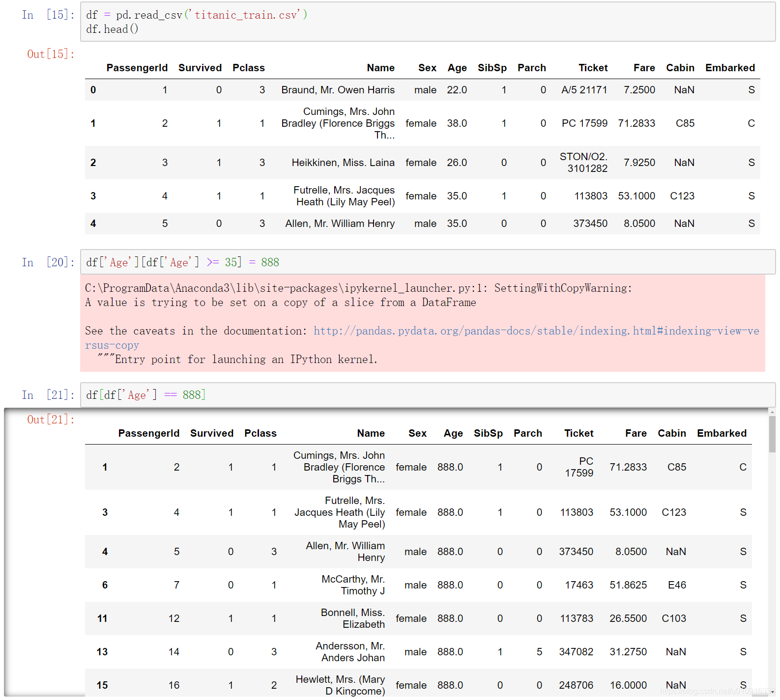Image resolution: width=780 pixels, height=700 pixels.
Task: Click ticket value 17463
Action: (x=579, y=585)
